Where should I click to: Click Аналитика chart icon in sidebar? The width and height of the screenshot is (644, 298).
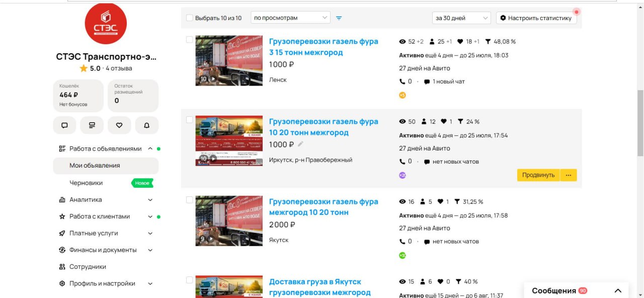tap(62, 199)
